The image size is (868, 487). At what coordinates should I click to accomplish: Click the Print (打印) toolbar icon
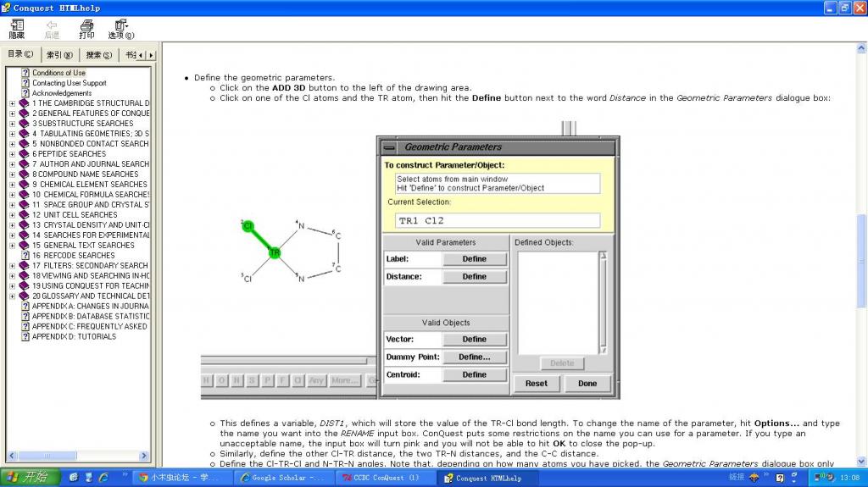(87, 29)
